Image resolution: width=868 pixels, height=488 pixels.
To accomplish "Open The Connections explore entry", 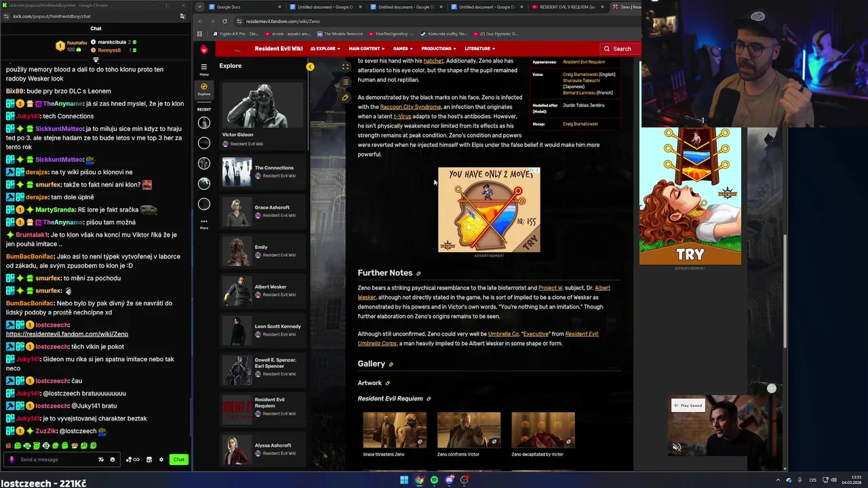I will 262,171.
